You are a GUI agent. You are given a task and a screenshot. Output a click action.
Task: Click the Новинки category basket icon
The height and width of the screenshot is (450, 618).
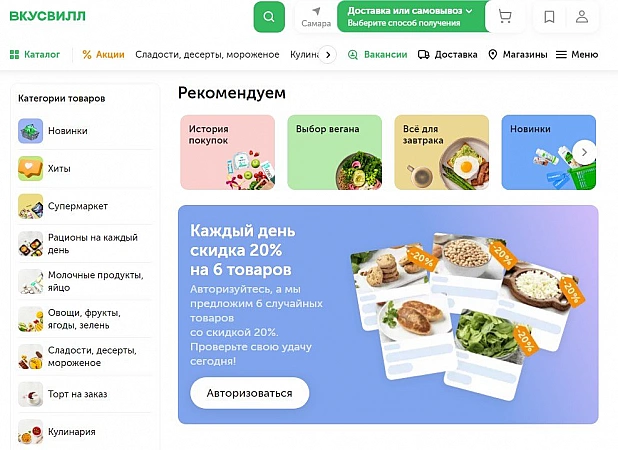[30, 131]
